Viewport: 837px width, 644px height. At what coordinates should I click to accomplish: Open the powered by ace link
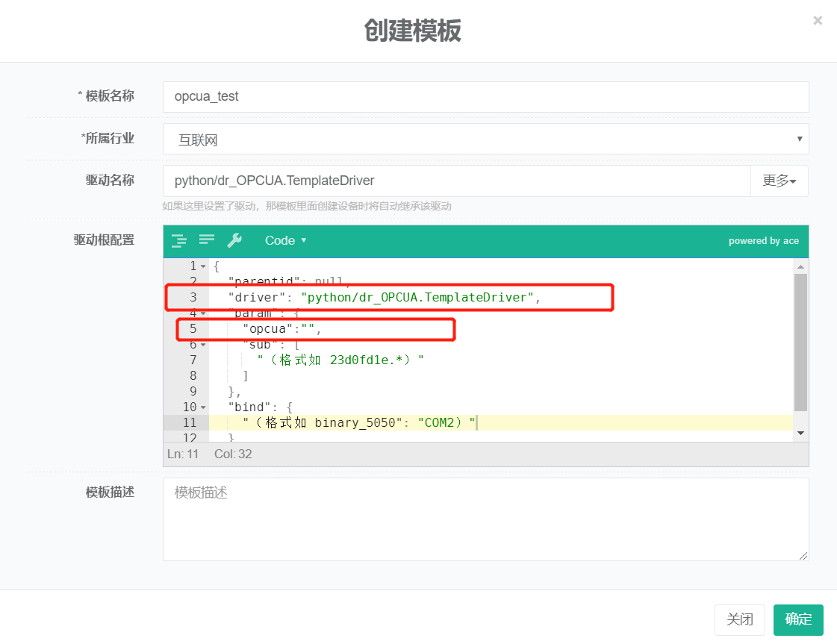pyautogui.click(x=763, y=241)
